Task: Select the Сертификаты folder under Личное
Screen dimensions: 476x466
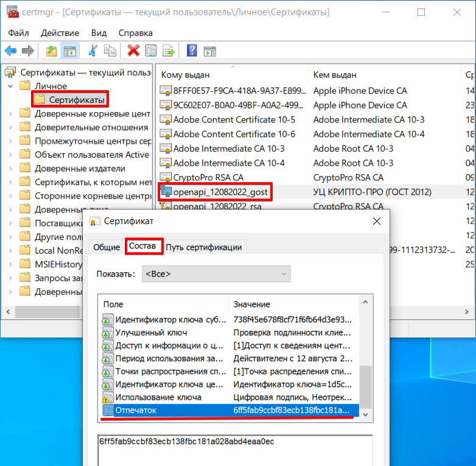Action: tap(71, 99)
